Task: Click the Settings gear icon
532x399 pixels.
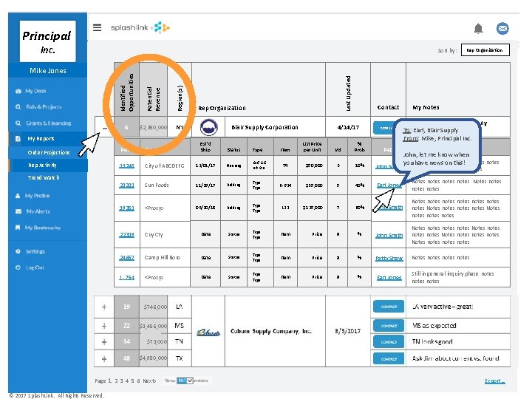Action: coord(18,251)
